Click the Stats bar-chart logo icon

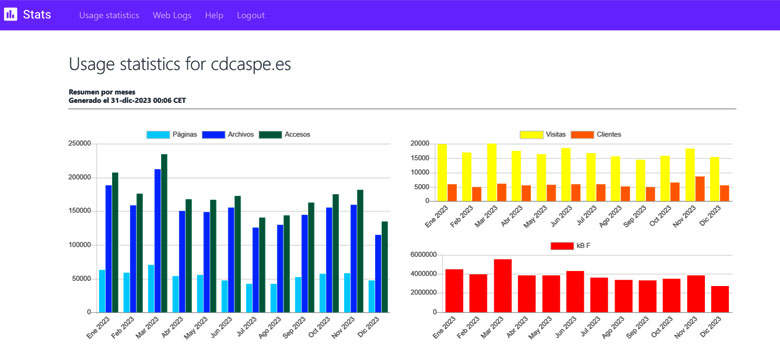coord(10,14)
